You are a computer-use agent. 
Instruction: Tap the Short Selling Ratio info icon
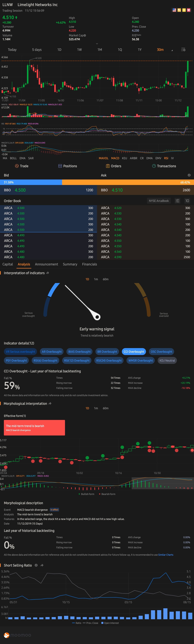tap(36, 565)
